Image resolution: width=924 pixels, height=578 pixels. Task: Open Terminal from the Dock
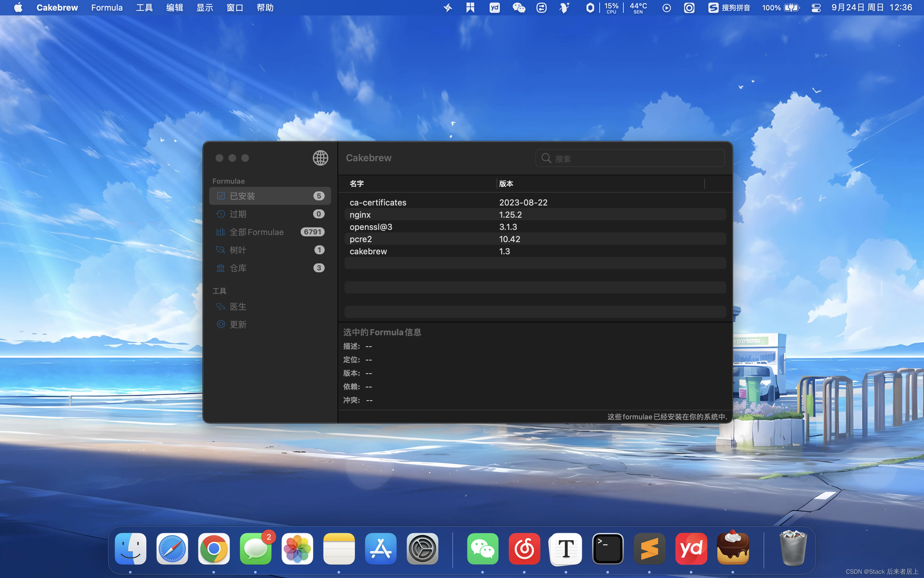[x=608, y=548]
